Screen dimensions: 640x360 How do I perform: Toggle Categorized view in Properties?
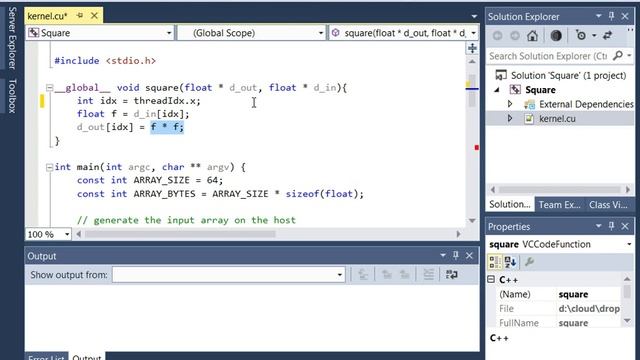point(495,262)
